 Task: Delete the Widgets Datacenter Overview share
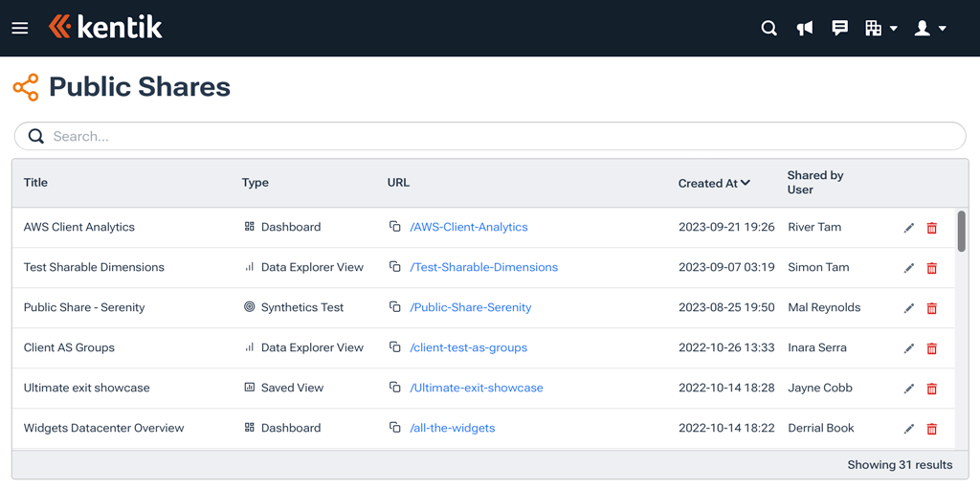pyautogui.click(x=932, y=429)
